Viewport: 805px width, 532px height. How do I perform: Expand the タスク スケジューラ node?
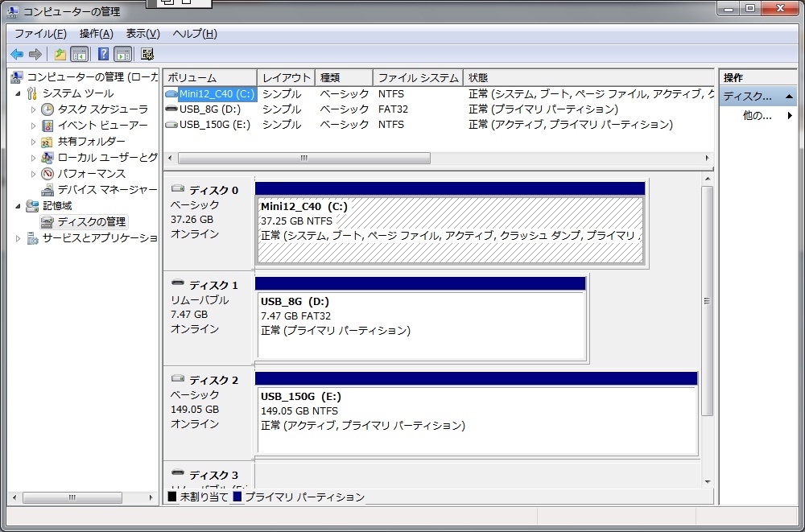coord(34,109)
